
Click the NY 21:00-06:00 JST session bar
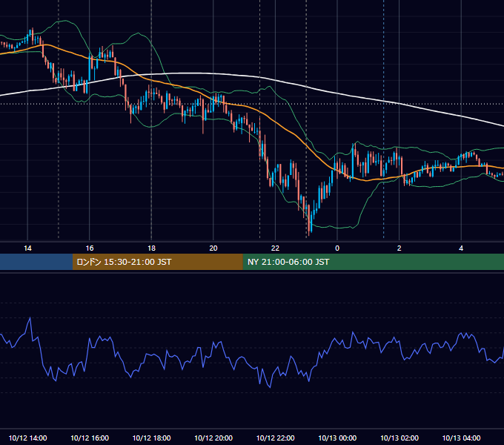coord(373,262)
